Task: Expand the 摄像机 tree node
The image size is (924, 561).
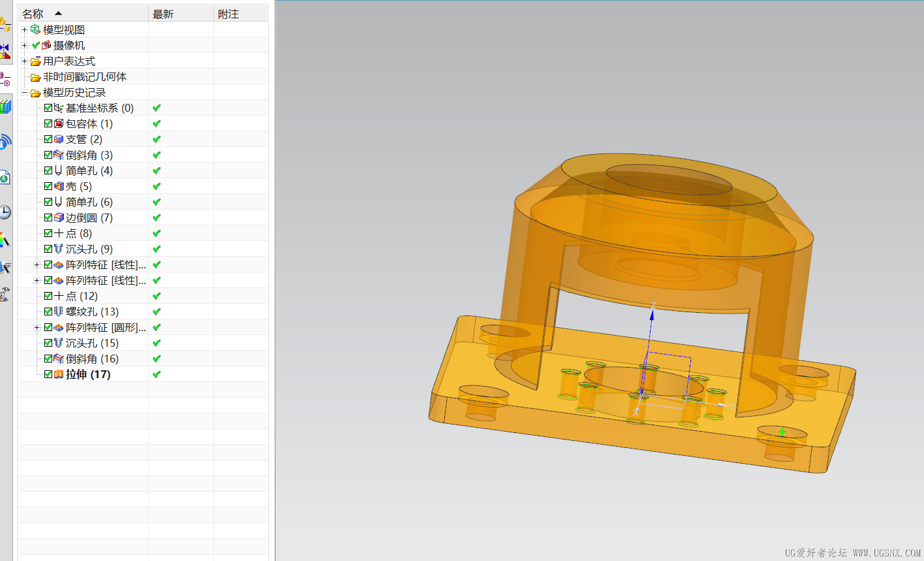Action: [x=25, y=45]
